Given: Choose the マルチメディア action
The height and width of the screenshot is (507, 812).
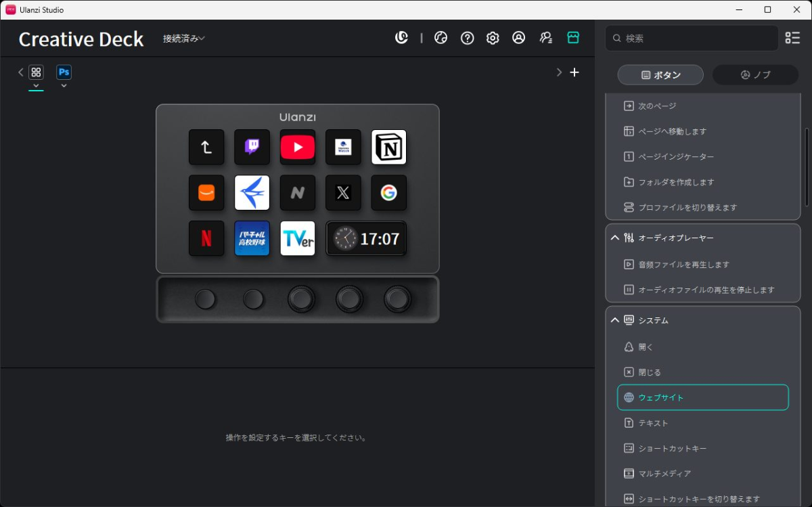Looking at the screenshot, I should (x=703, y=473).
